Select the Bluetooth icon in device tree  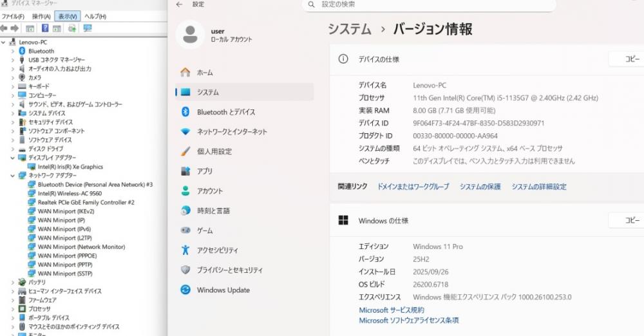click(22, 51)
